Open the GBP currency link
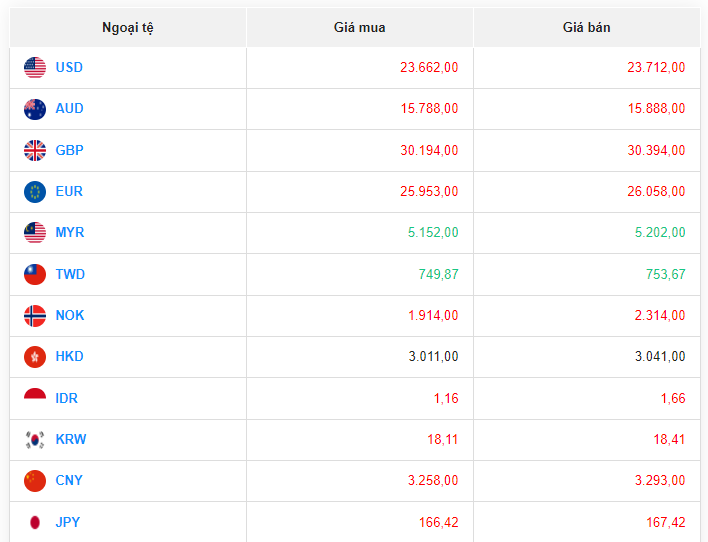Image resolution: width=708 pixels, height=542 pixels. 70,150
